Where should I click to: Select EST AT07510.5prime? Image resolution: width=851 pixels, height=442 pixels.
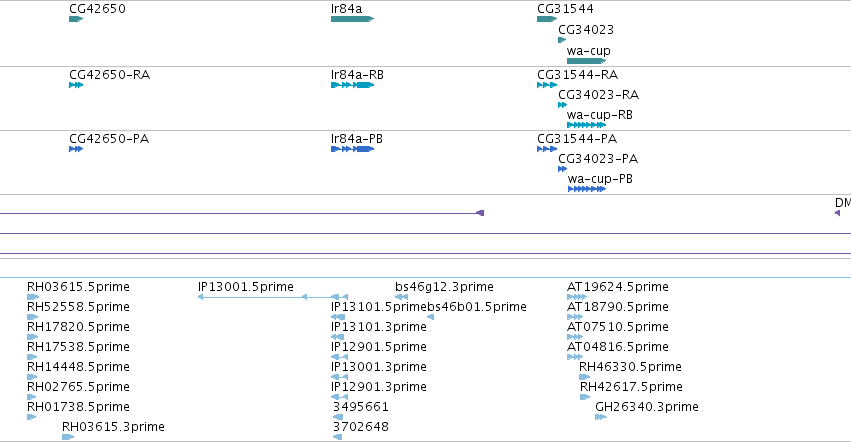[618, 327]
